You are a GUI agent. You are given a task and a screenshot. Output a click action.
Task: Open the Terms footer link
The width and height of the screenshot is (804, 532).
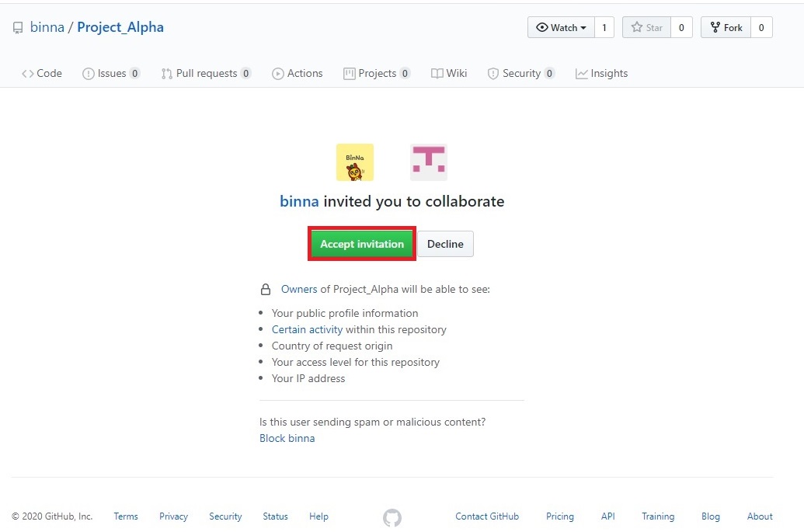tap(126, 516)
